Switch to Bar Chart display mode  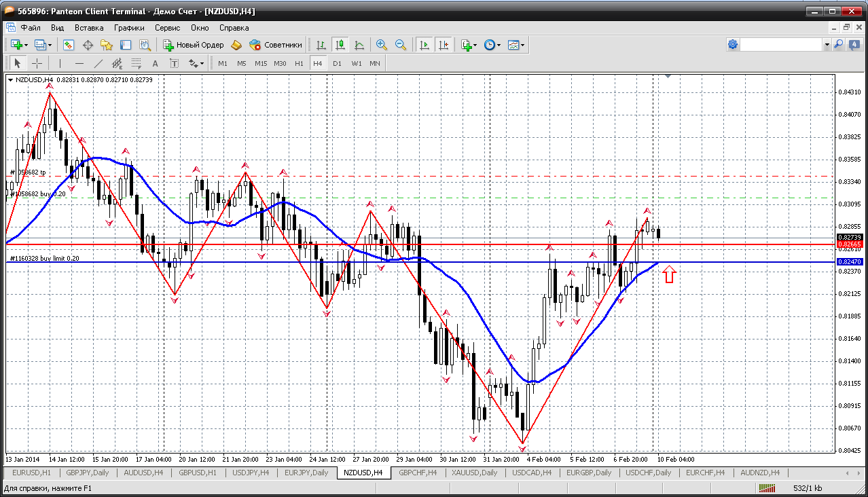(321, 45)
